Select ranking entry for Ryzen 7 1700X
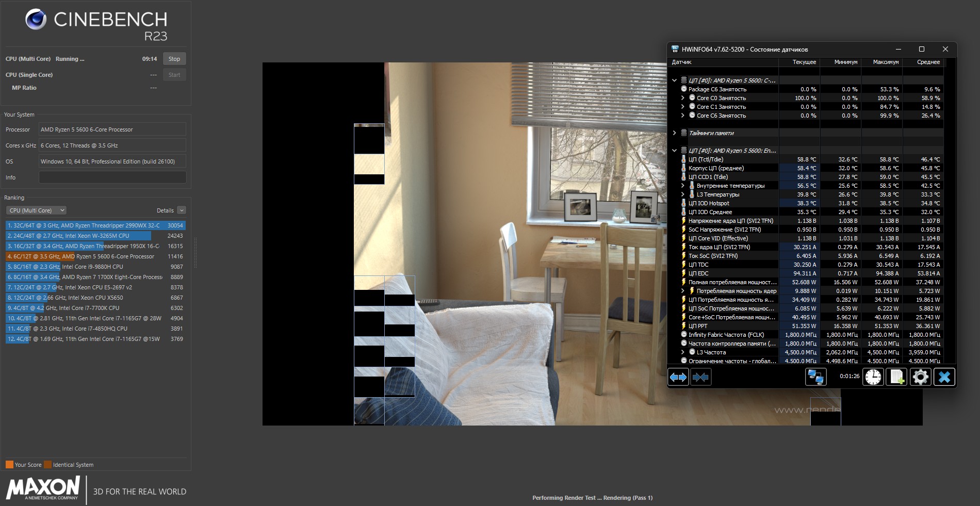 click(95, 277)
